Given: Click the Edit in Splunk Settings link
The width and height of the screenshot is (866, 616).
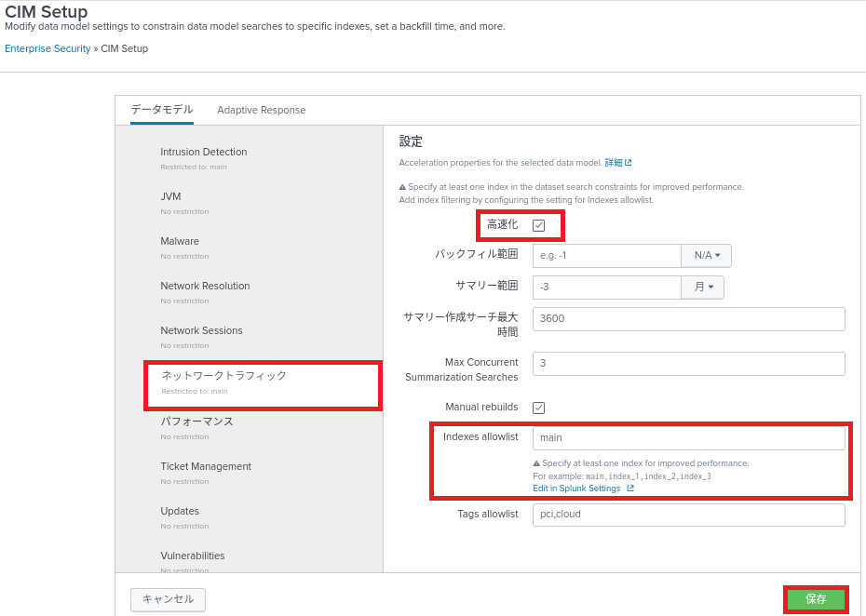Looking at the screenshot, I should [576, 489].
